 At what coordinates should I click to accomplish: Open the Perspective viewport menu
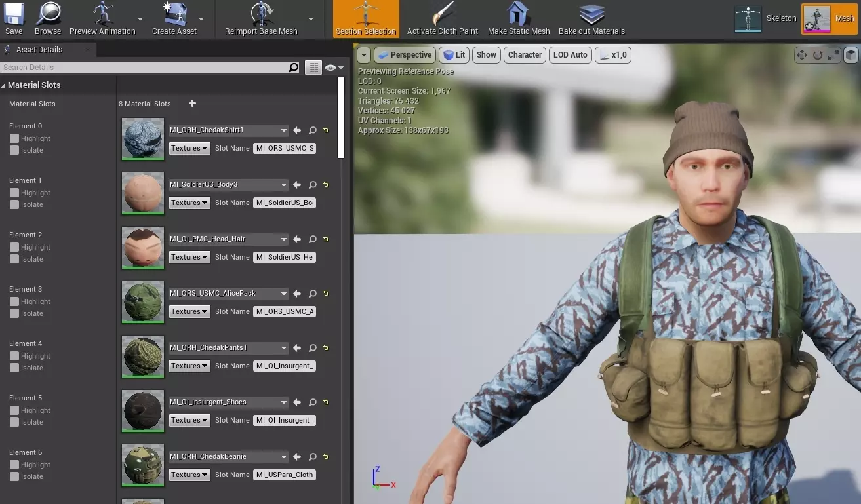405,55
